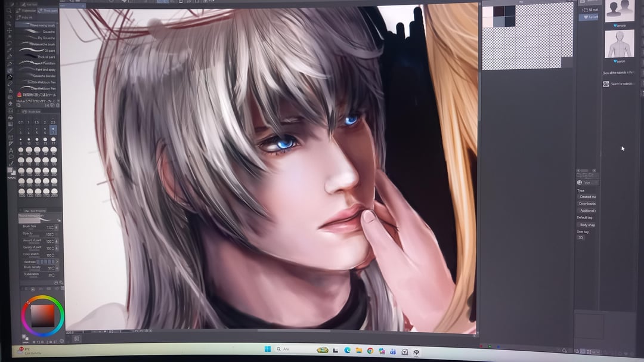The height and width of the screenshot is (362, 644).
Task: Toggle the Created material type filter
Action: [x=587, y=197]
